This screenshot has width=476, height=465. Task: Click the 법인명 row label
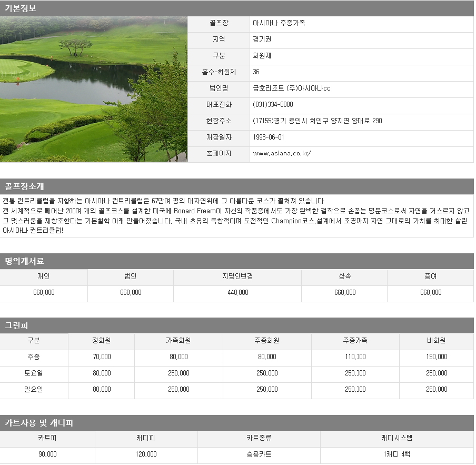219,88
